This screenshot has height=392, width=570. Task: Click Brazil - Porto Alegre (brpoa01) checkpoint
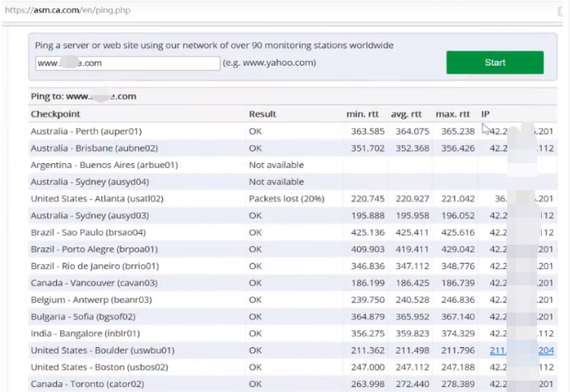[94, 249]
